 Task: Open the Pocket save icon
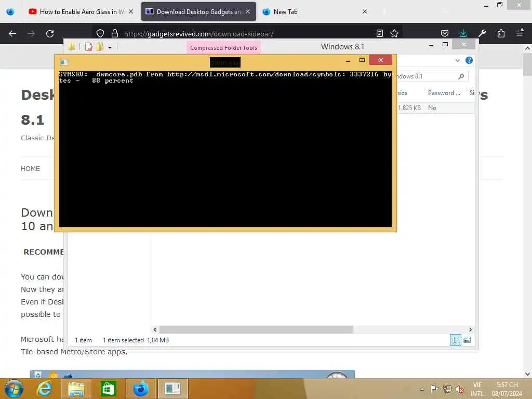tap(445, 33)
